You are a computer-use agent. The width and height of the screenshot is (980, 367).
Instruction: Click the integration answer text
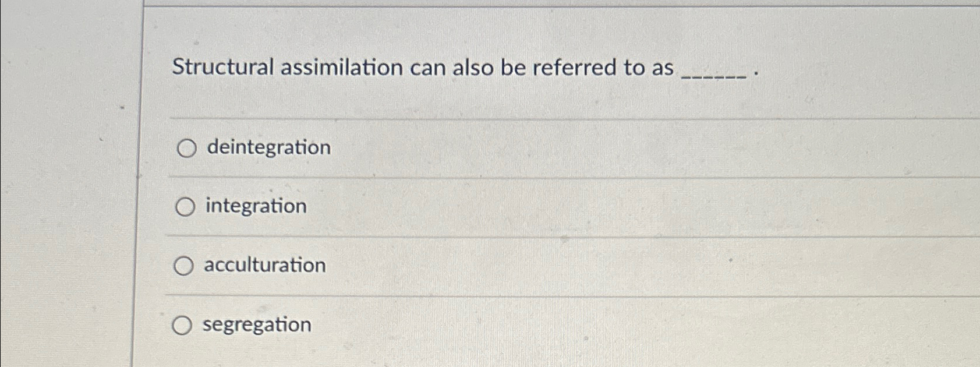click(x=256, y=206)
